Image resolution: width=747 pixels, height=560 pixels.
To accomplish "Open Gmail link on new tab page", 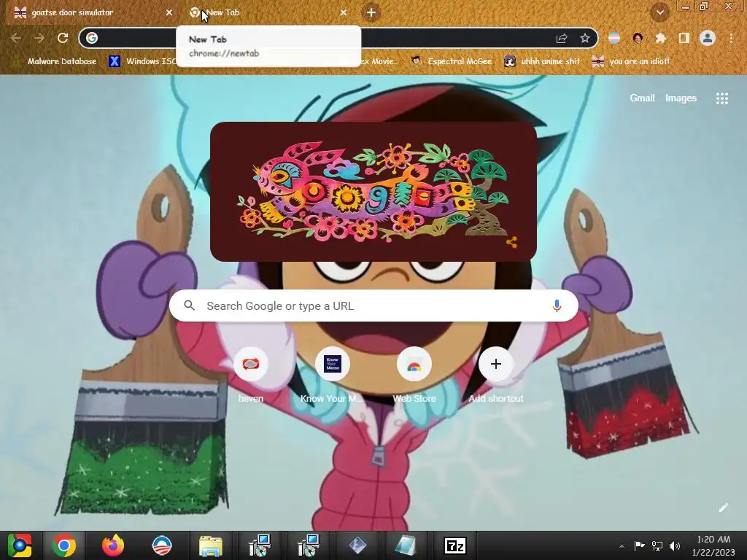I will [x=642, y=98].
